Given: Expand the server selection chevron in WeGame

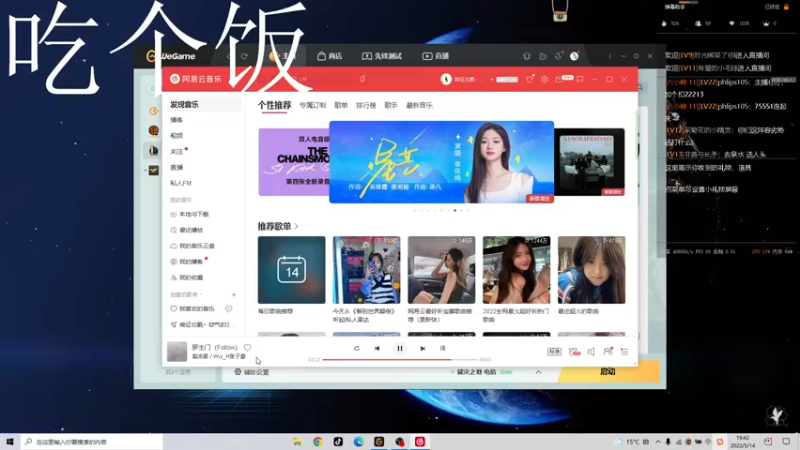Looking at the screenshot, I should click(x=538, y=372).
